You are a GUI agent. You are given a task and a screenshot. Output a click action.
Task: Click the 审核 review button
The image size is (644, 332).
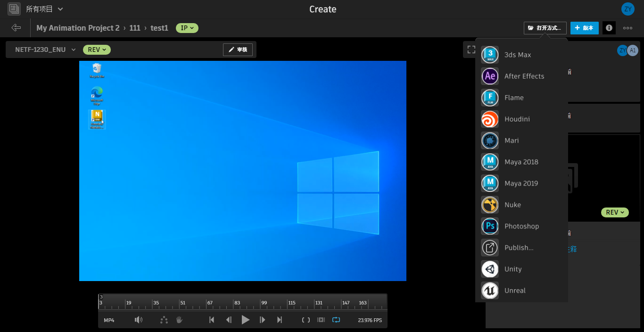[x=238, y=50]
